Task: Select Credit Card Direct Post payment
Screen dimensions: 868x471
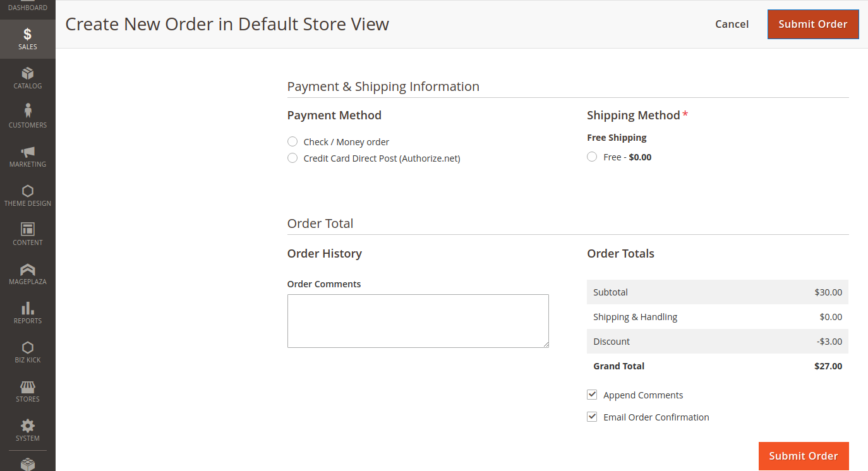Action: coord(292,158)
